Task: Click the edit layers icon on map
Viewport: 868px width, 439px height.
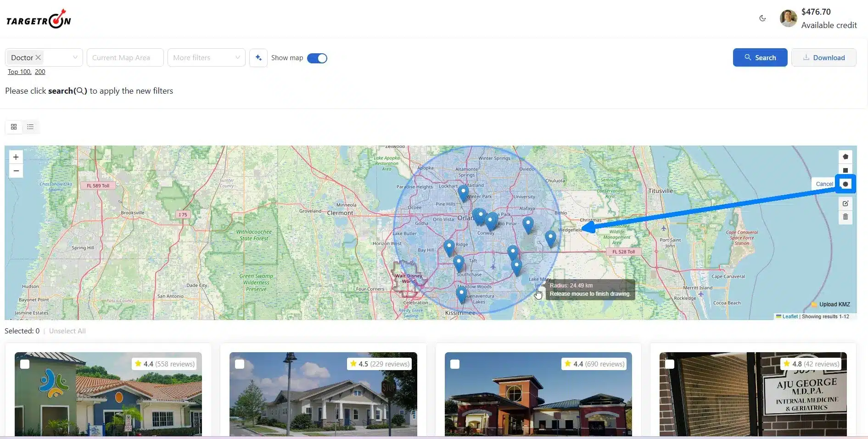Action: click(845, 203)
